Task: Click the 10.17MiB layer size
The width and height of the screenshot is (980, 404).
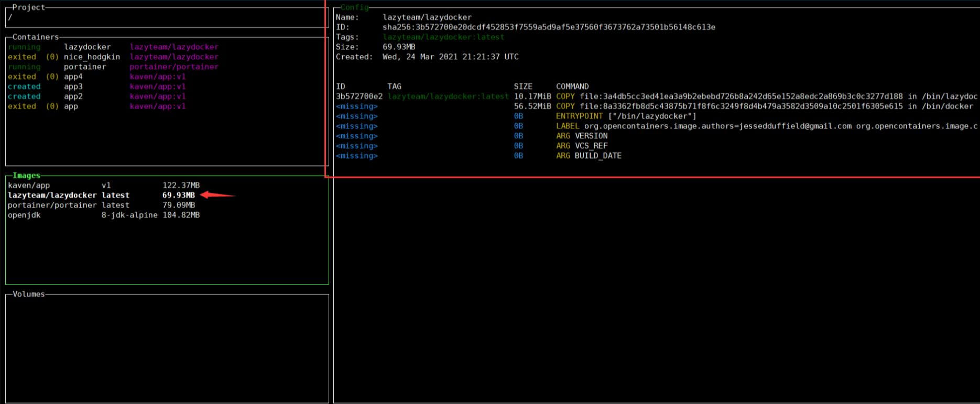Action: tap(532, 96)
